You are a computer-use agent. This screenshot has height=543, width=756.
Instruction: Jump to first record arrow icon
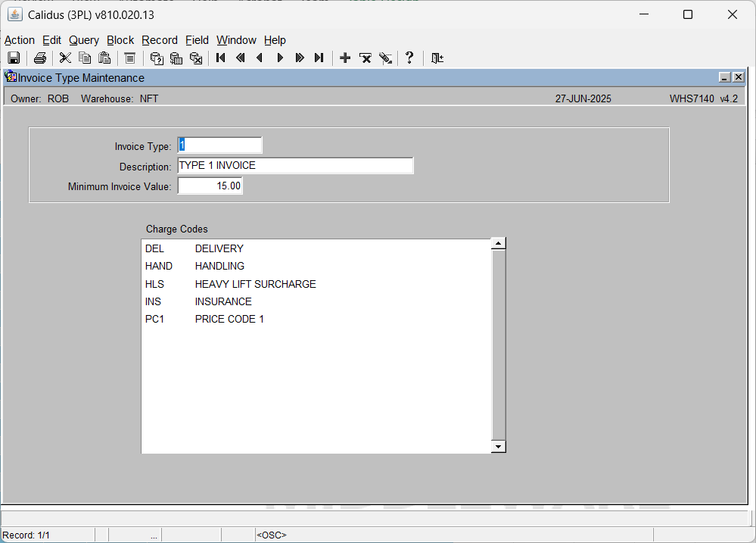click(221, 58)
